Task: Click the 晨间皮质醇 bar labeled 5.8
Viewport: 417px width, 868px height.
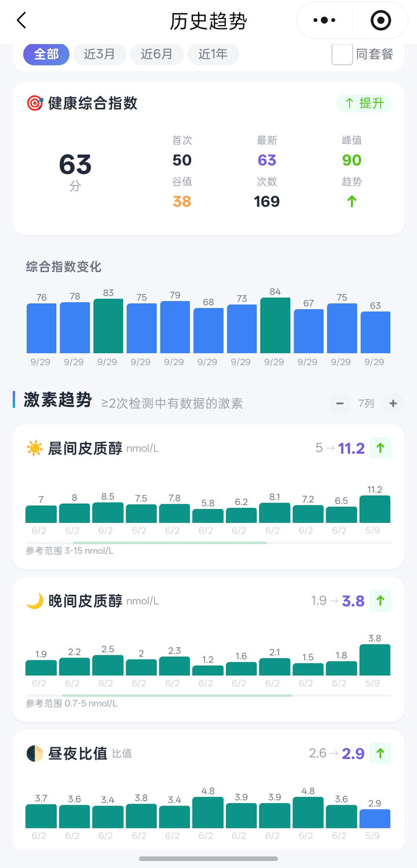Action: click(208, 516)
